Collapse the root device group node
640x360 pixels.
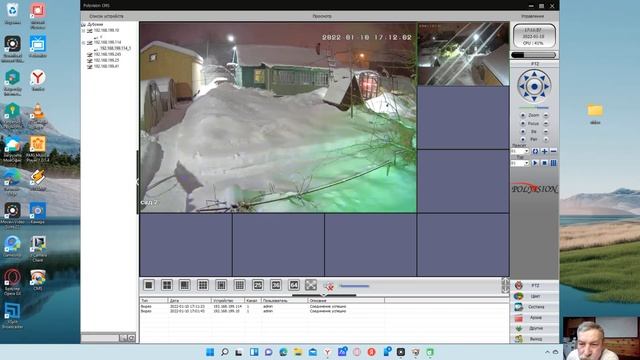point(83,25)
